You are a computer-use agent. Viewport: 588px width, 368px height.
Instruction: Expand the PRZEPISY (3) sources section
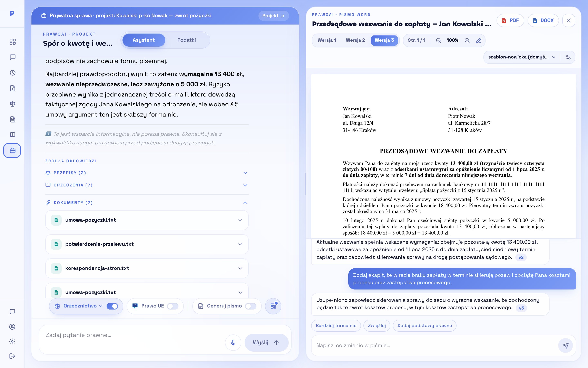pyautogui.click(x=147, y=173)
